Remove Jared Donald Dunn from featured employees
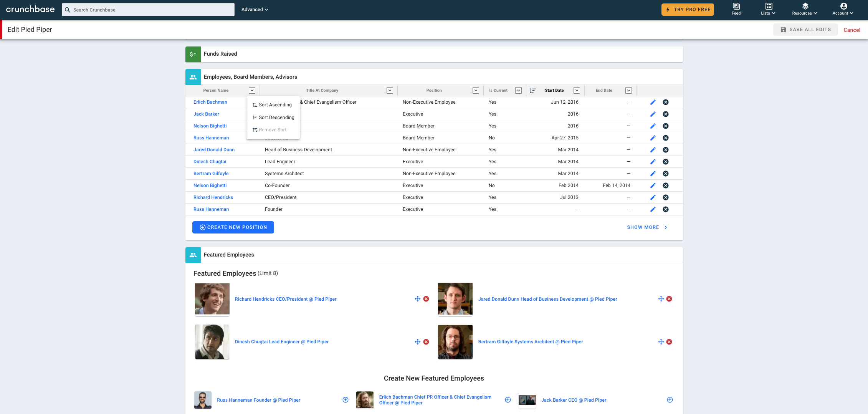This screenshot has height=414, width=868. (x=669, y=299)
